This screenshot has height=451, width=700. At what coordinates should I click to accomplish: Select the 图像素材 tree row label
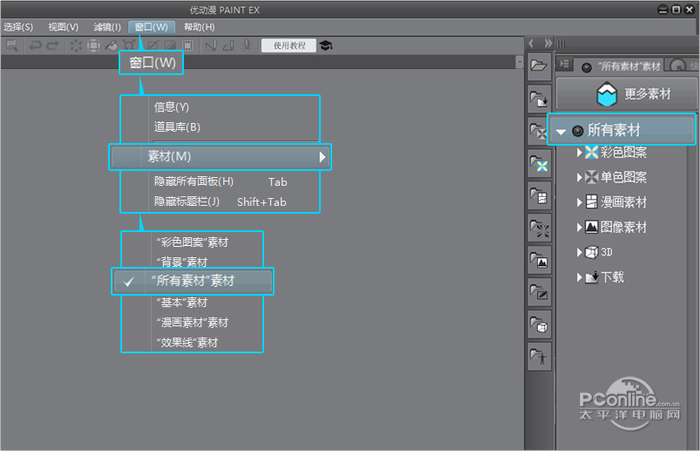(x=623, y=228)
